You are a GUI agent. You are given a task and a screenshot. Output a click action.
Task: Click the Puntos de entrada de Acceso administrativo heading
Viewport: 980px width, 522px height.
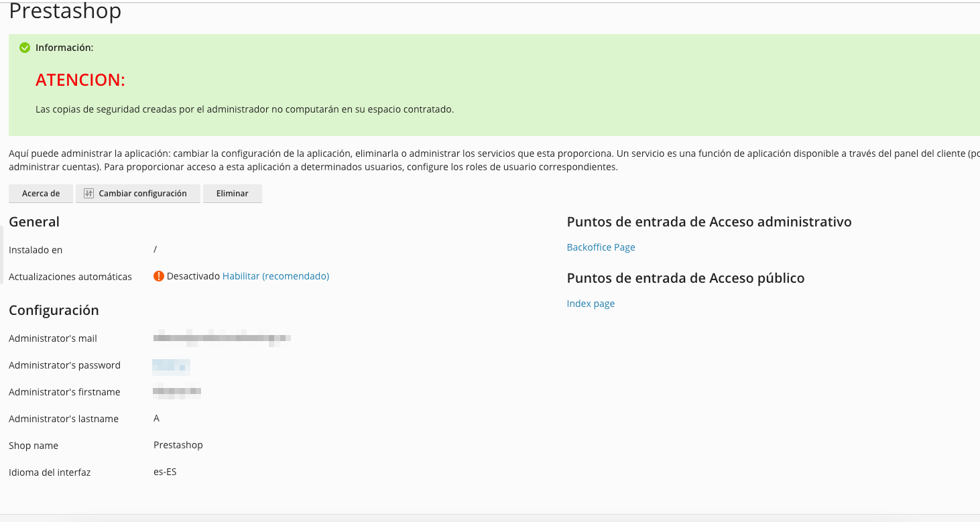pyautogui.click(x=709, y=222)
